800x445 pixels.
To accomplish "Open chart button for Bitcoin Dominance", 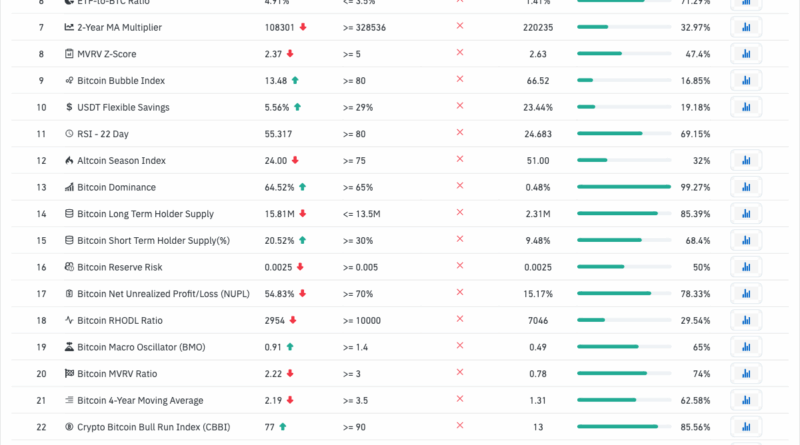I will (x=746, y=187).
